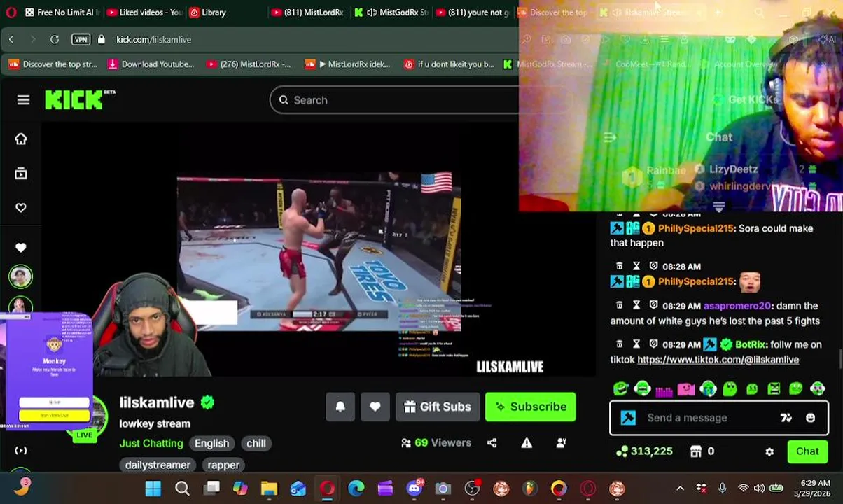The image size is (843, 504).
Task: Delete the BotRix message with trash icon
Action: tap(619, 344)
